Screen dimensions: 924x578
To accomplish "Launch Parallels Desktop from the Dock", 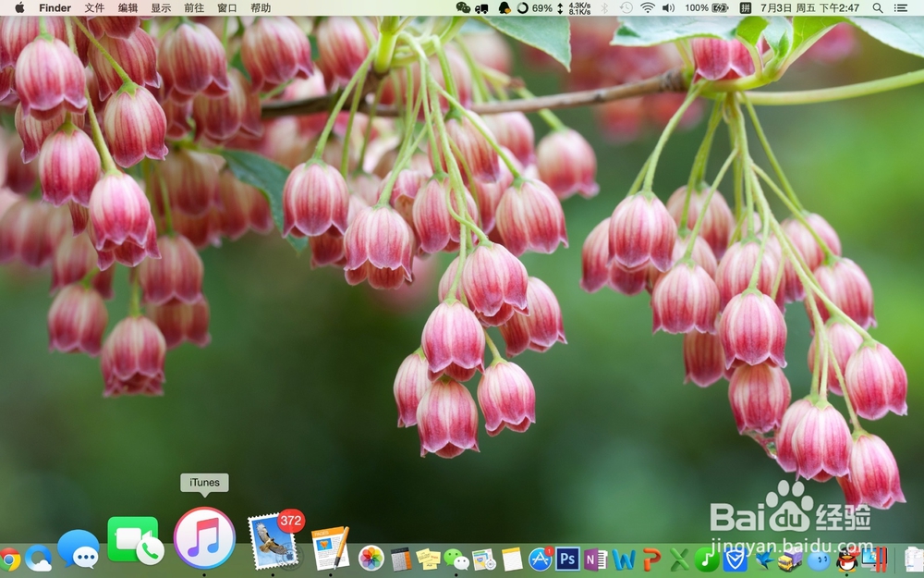I will coord(874,558).
